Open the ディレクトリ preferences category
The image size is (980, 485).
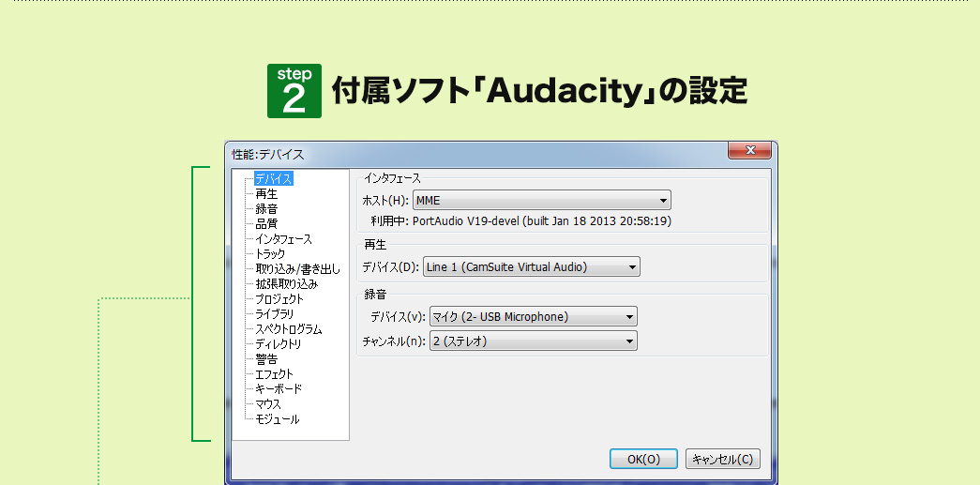279,343
